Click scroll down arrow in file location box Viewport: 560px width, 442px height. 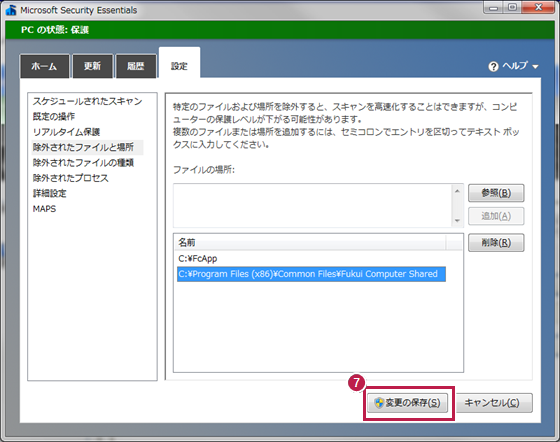point(457,221)
